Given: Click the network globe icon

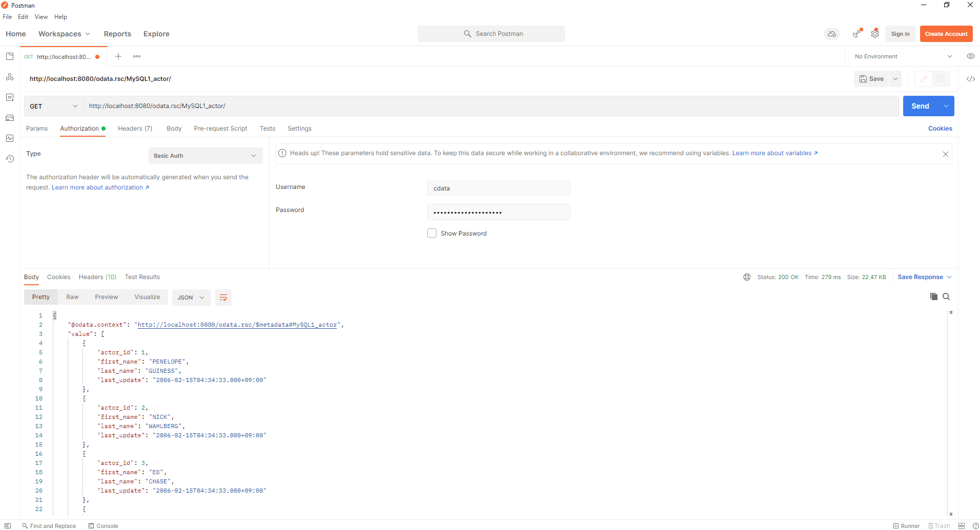Looking at the screenshot, I should pyautogui.click(x=747, y=277).
